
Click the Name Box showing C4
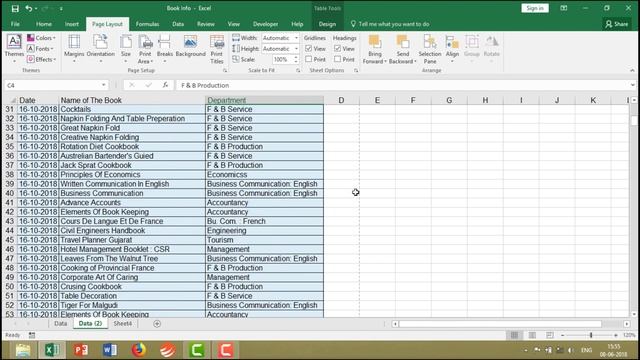coord(52,85)
